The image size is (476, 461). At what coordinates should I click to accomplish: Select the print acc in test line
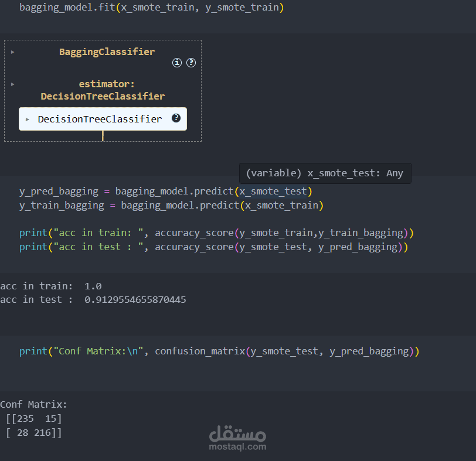214,247
